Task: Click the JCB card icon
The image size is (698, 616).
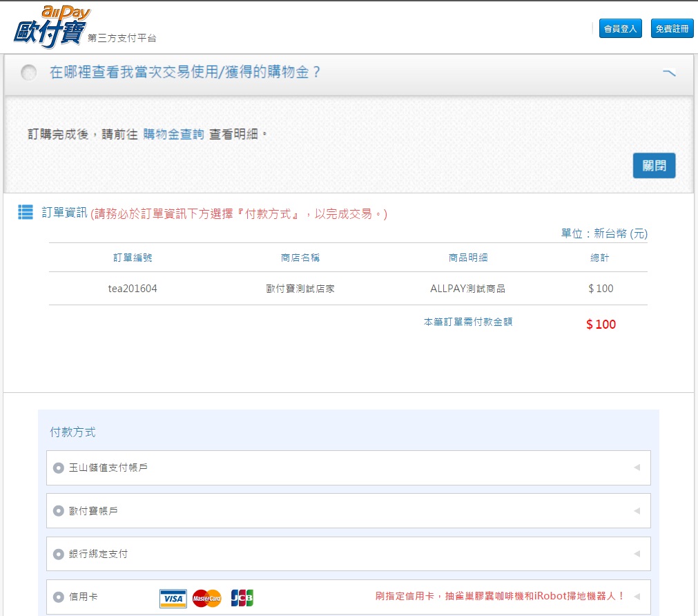Action: pos(242,597)
